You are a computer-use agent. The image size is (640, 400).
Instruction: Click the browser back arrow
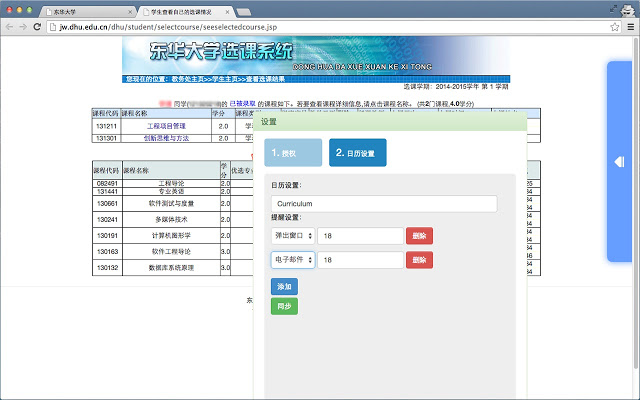9,30
